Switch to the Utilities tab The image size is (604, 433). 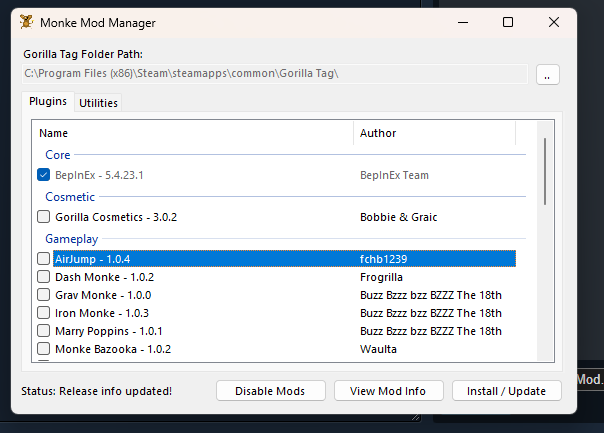coord(98,103)
